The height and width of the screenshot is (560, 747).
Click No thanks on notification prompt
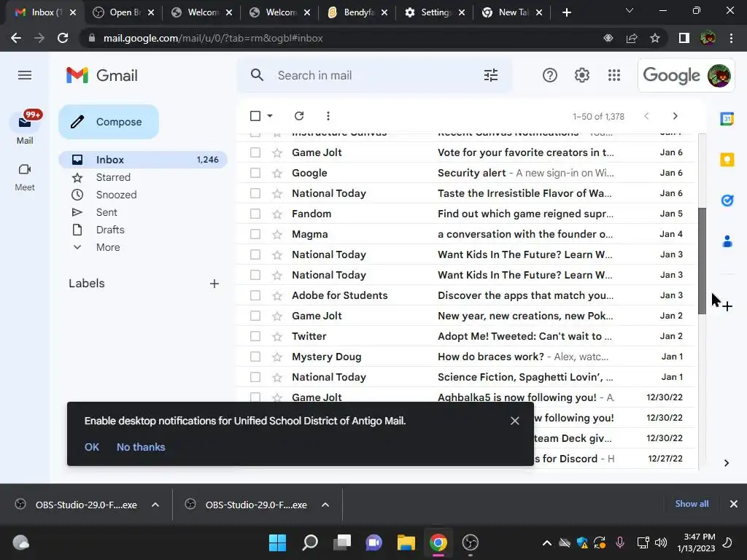(x=141, y=447)
